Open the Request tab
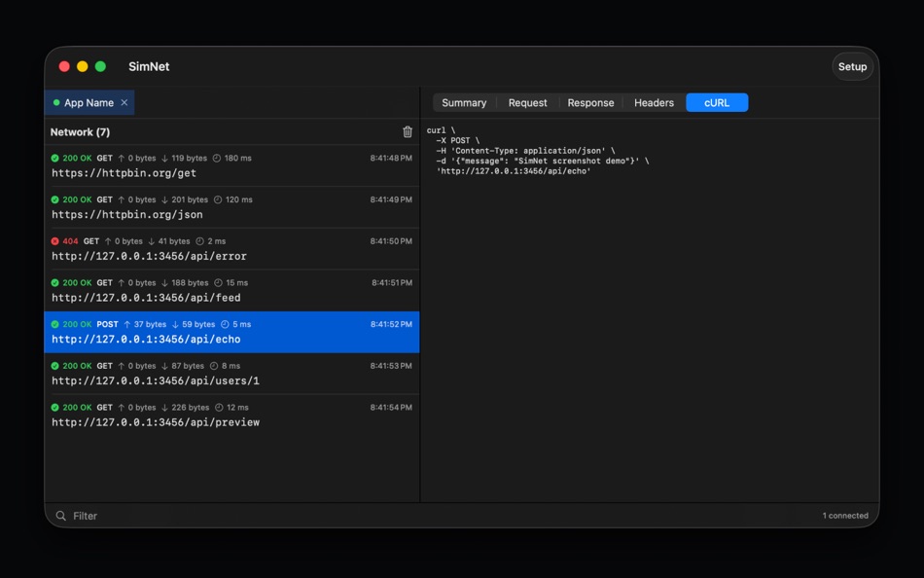Image resolution: width=924 pixels, height=578 pixels. [x=527, y=102]
